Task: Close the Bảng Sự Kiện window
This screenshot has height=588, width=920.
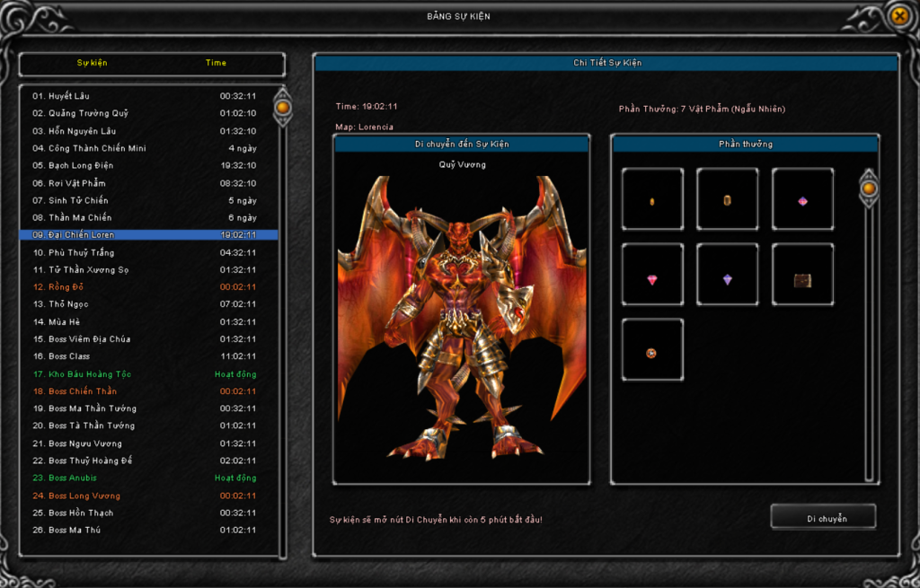Action: 899,16
